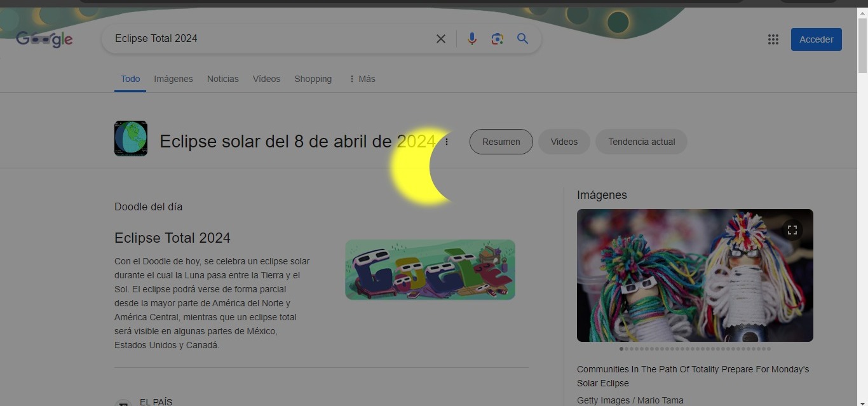The width and height of the screenshot is (868, 406).
Task: Click the Eclipse Total 2024 heading
Action: click(x=172, y=238)
